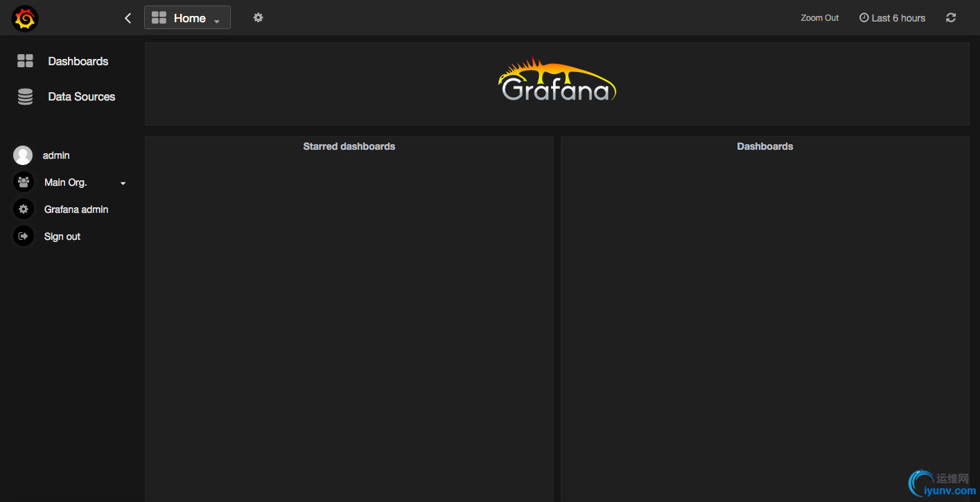Open dashboard settings gear icon
980x502 pixels.
point(258,17)
